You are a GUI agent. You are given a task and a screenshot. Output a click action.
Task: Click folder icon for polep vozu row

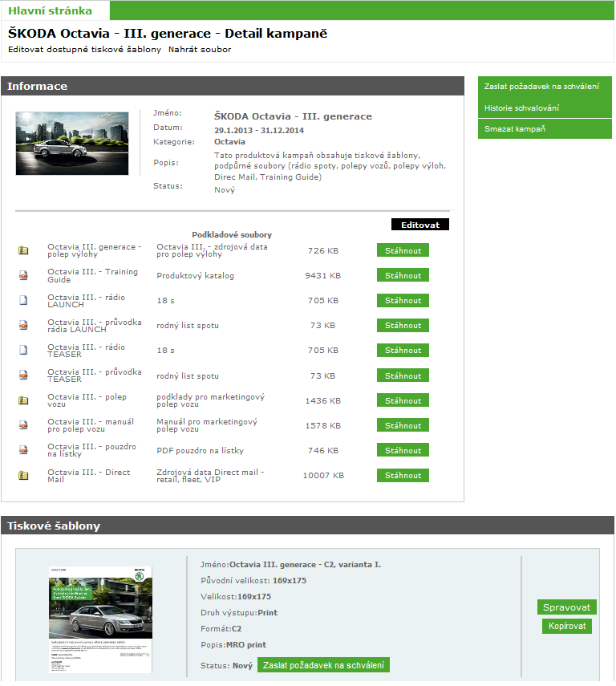[x=23, y=400]
